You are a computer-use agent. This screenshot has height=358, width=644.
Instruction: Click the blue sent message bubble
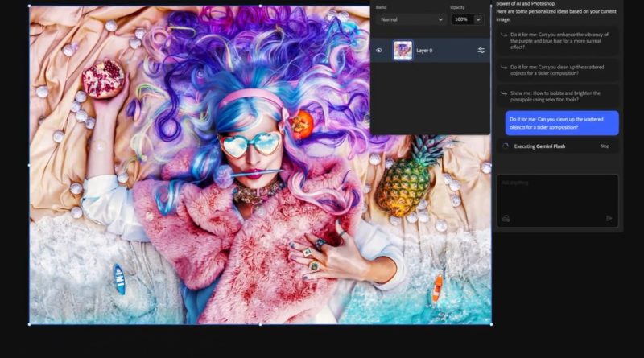coord(562,122)
